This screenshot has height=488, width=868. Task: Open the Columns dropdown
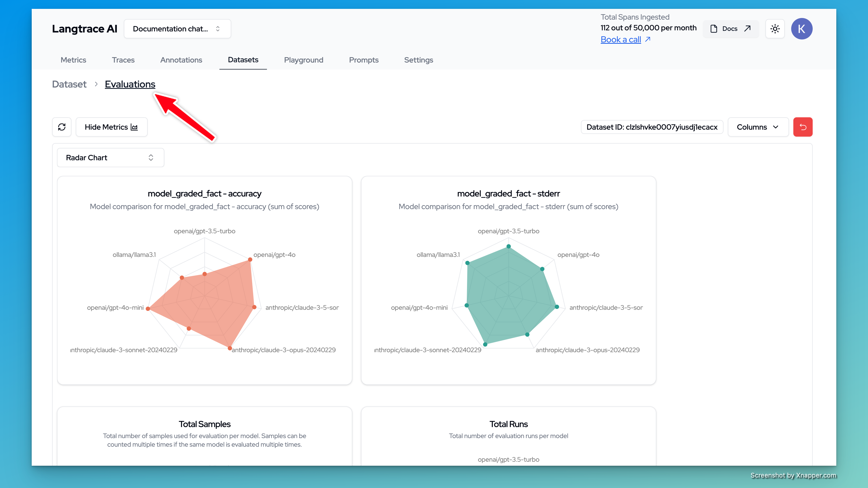tap(758, 127)
